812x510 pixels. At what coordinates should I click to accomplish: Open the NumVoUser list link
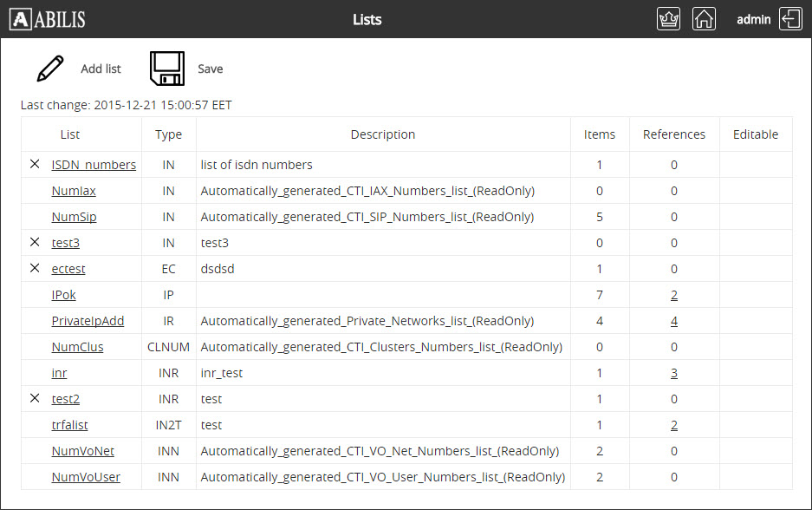pos(86,477)
